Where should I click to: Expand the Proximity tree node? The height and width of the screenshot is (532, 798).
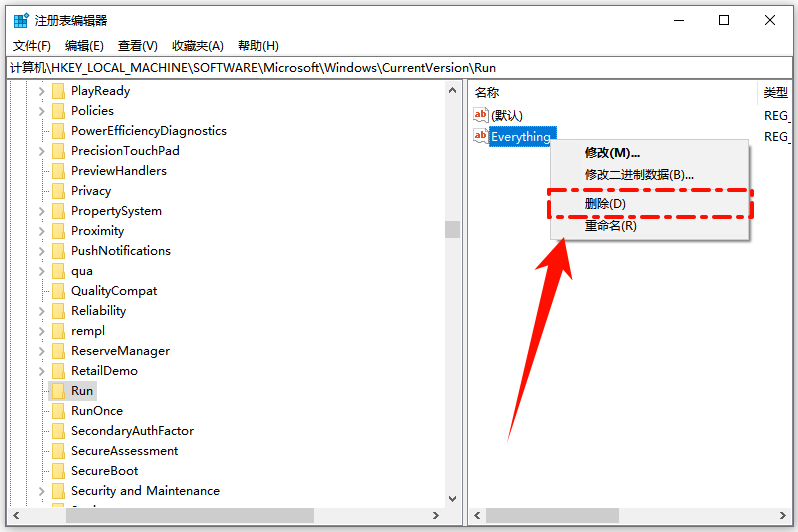click(x=42, y=231)
